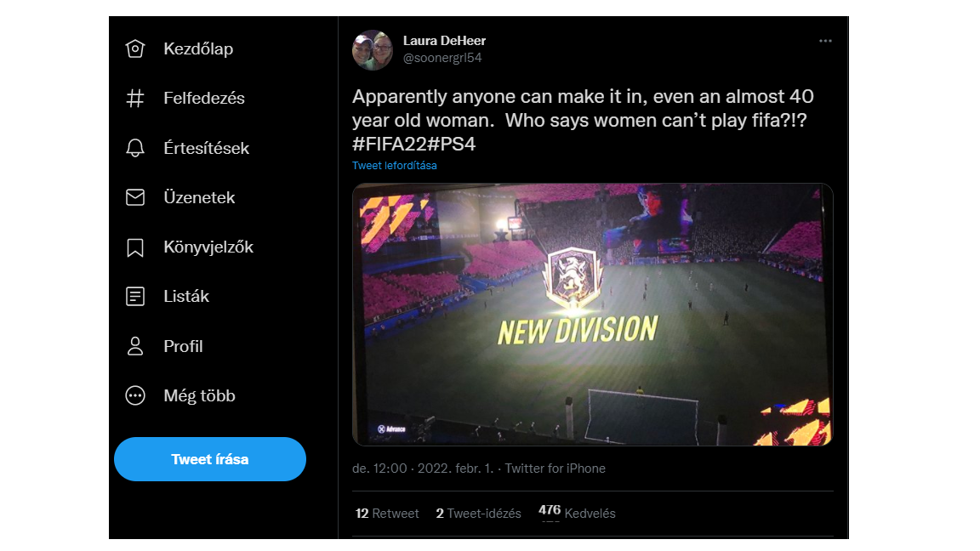This screenshot has width=980, height=551.
Task: Open Laura DeHeer's profile avatar
Action: (x=373, y=49)
